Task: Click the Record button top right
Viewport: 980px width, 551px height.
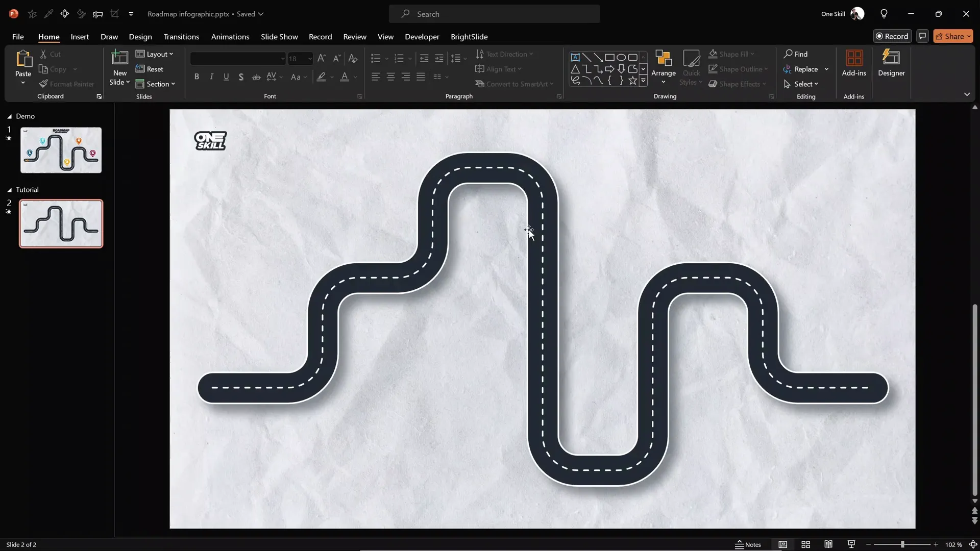Action: point(892,36)
